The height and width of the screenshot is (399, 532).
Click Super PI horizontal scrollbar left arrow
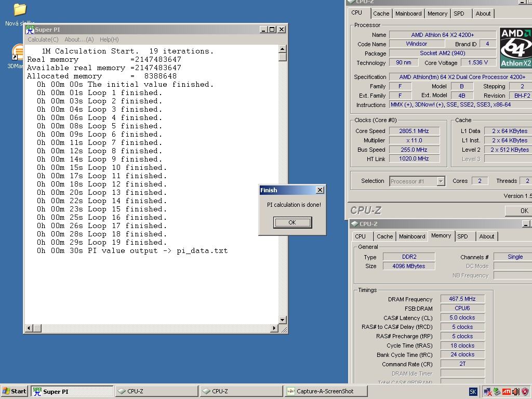point(29,328)
